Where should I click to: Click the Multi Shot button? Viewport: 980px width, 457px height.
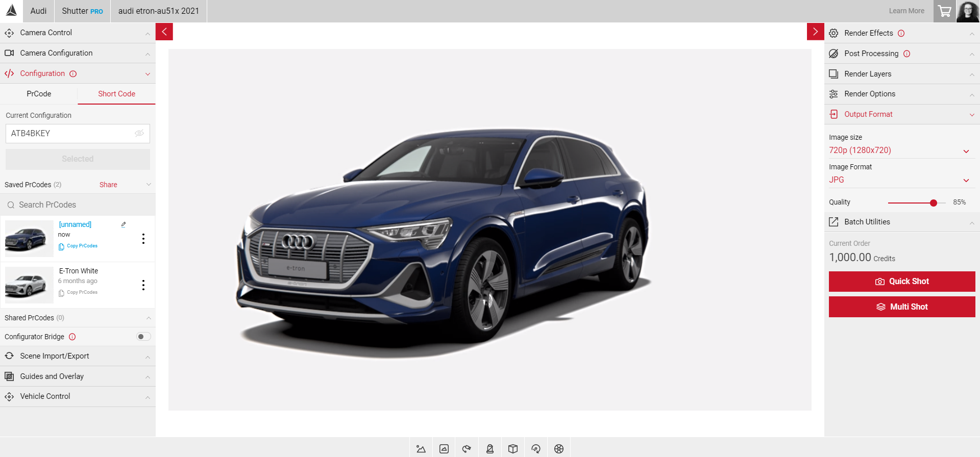902,307
